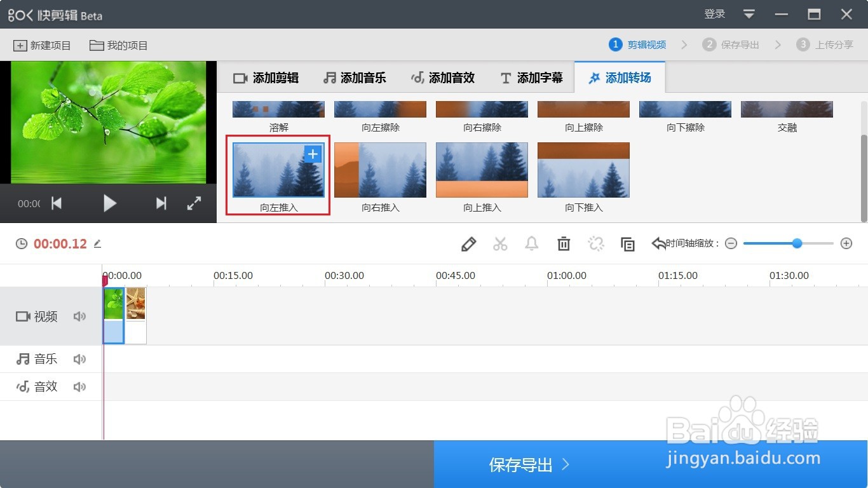Screen dimensions: 868x488
Task: Edit time with pencil next to 00:00.12
Action: click(x=97, y=243)
